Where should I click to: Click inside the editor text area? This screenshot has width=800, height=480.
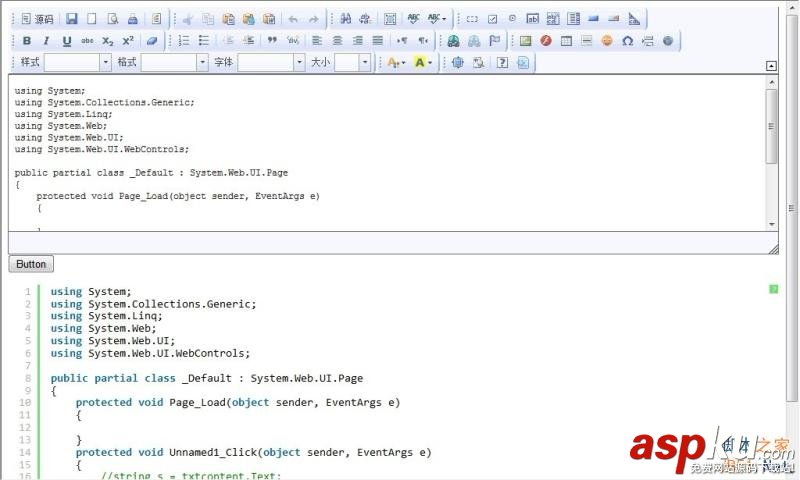(387, 153)
